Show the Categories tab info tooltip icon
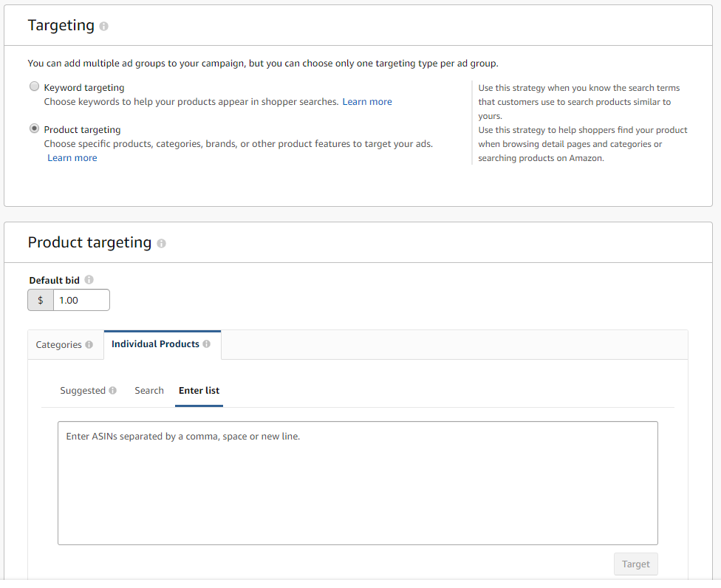The image size is (721, 588). coord(89,345)
